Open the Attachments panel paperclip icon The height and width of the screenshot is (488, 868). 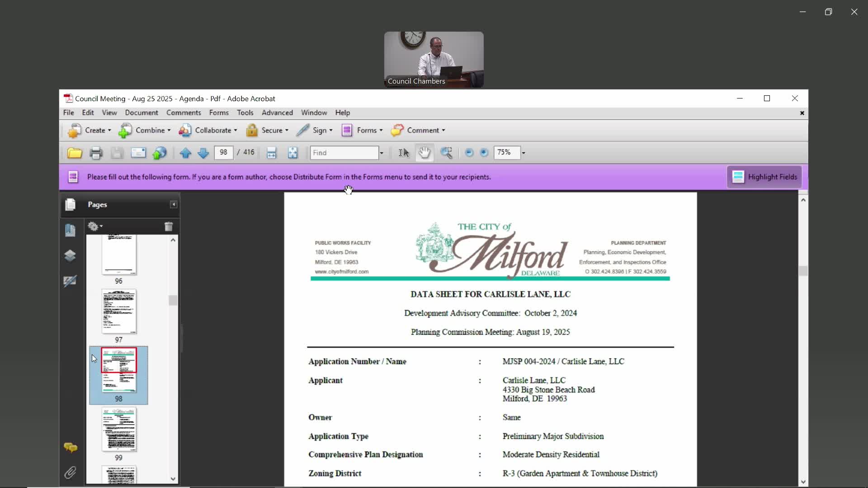pos(70,473)
